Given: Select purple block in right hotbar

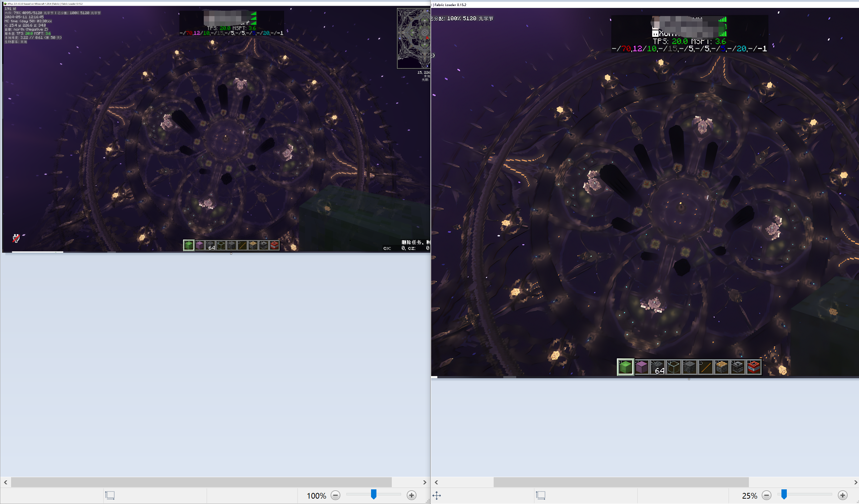Looking at the screenshot, I should click(642, 367).
